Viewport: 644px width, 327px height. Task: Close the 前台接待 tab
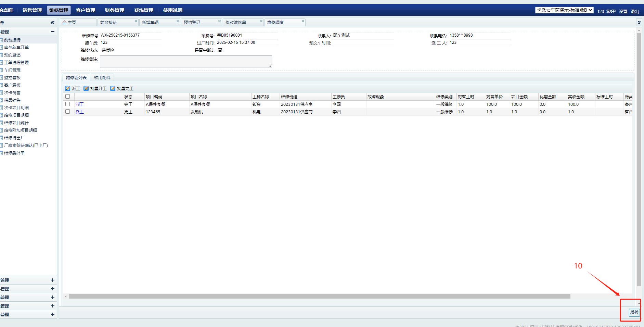[136, 21]
